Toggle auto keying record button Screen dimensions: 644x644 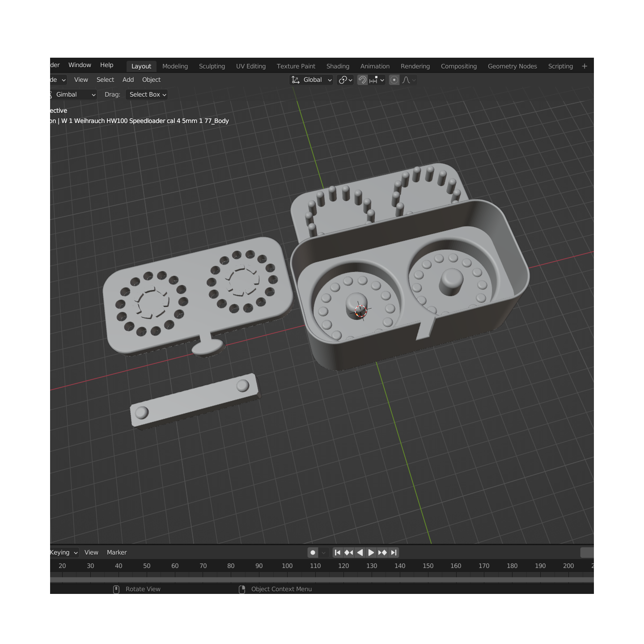pos(313,553)
